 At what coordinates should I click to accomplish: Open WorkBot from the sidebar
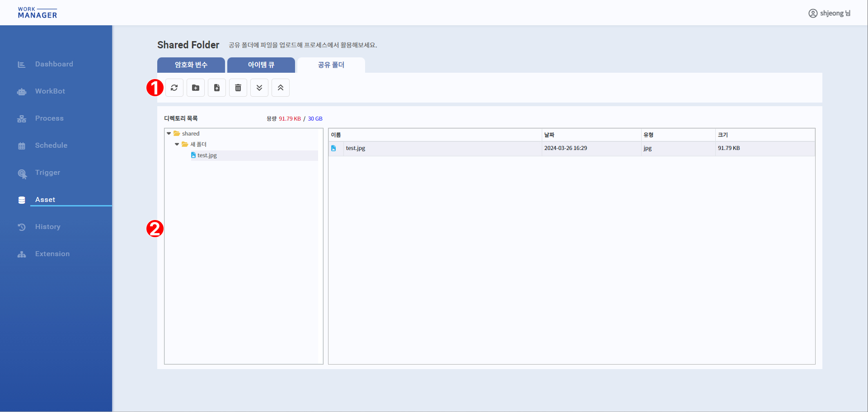tap(50, 91)
